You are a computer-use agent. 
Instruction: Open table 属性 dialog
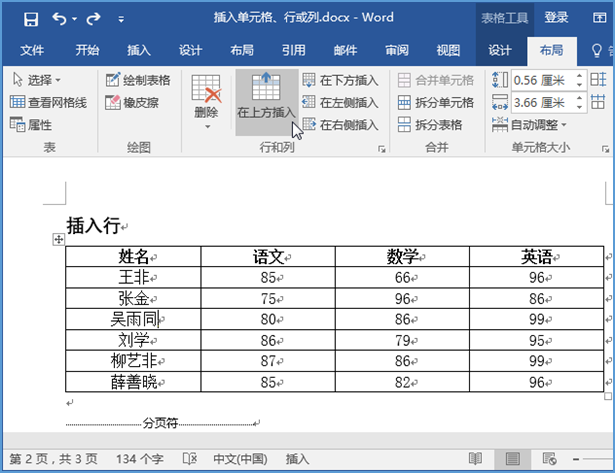coord(31,125)
